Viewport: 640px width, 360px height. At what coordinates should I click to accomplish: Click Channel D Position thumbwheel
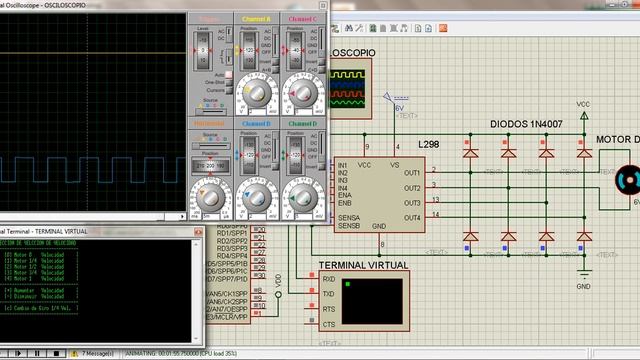pyautogui.click(x=295, y=155)
